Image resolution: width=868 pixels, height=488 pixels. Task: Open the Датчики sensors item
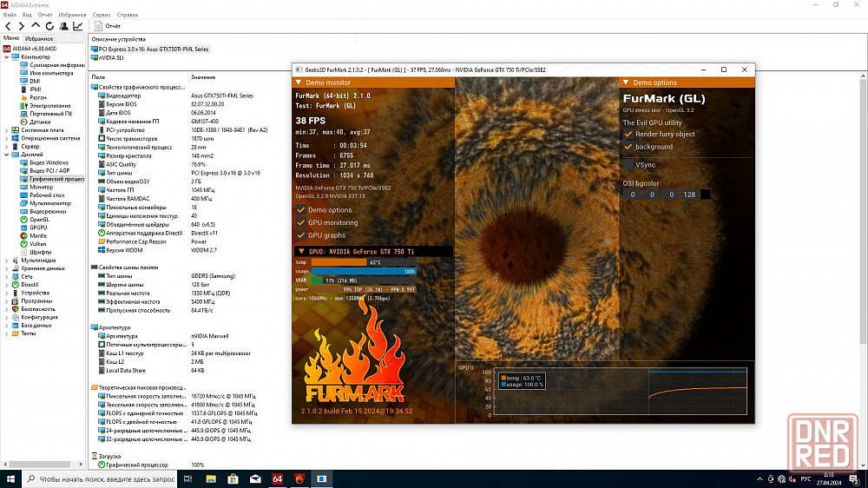[x=36, y=122]
